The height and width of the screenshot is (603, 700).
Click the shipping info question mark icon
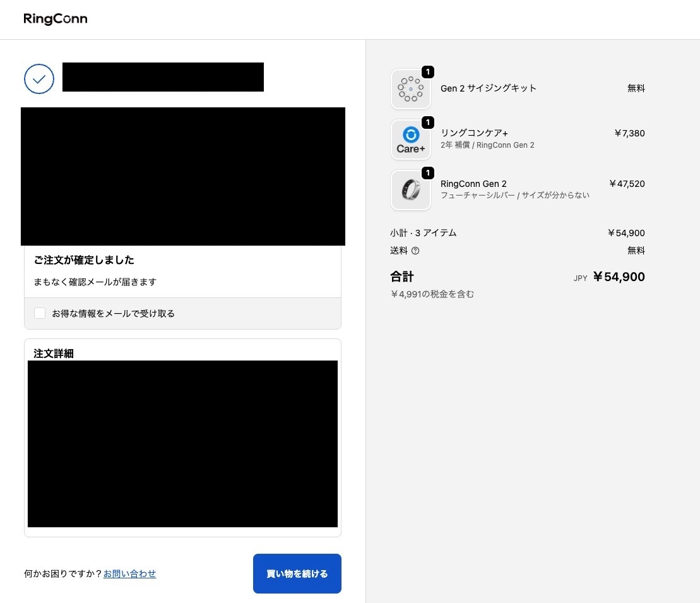click(x=415, y=251)
